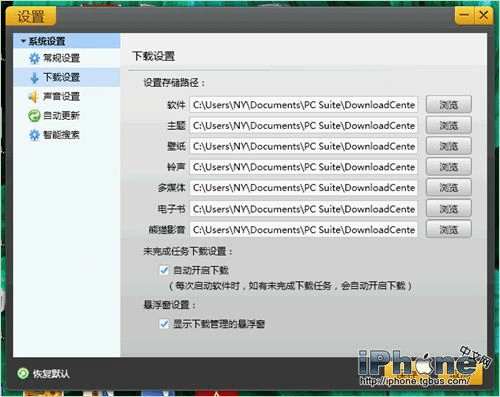Click the 多媒体 path input field

click(x=304, y=188)
